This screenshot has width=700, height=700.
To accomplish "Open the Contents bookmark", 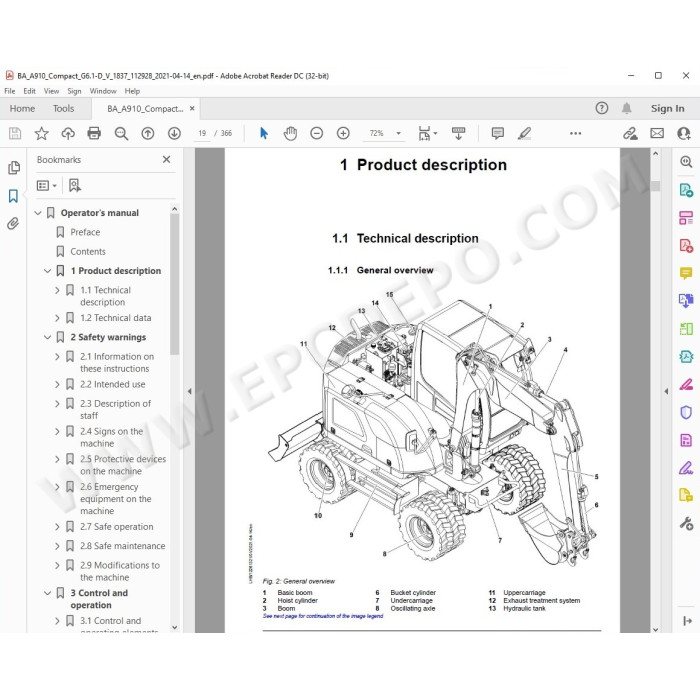I will (88, 251).
